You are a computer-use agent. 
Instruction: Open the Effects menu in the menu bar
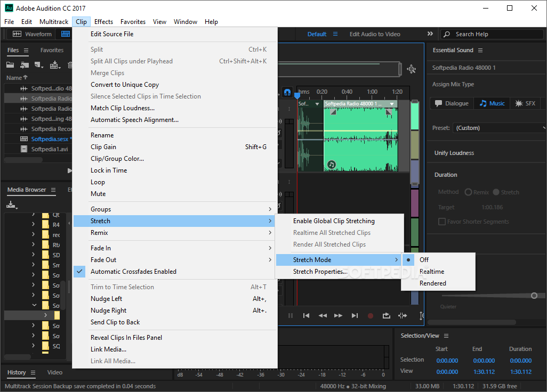103,22
